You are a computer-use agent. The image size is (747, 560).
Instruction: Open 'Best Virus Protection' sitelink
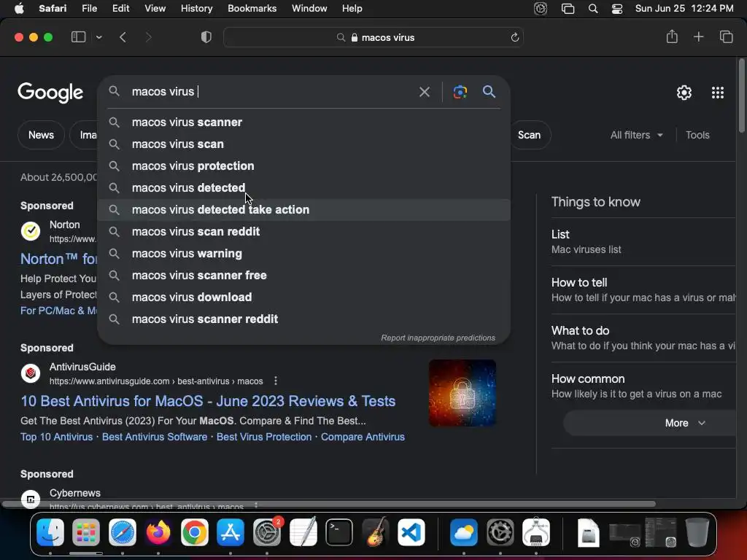pos(264,437)
